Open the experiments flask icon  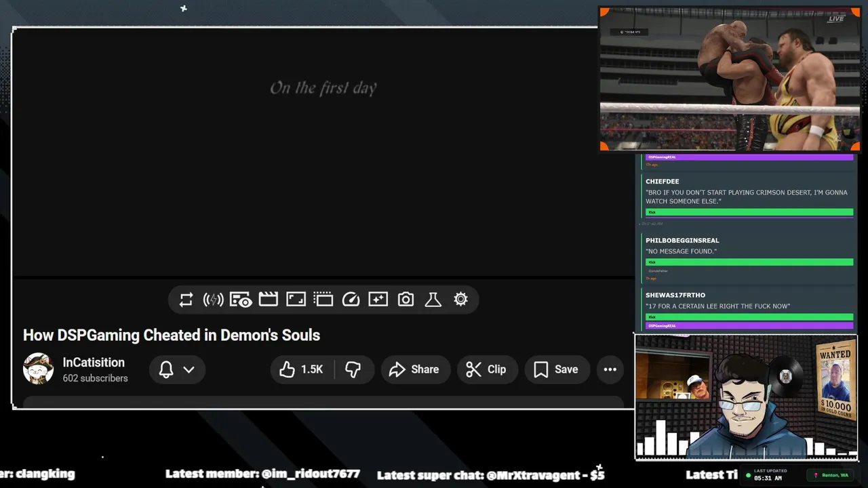(433, 300)
